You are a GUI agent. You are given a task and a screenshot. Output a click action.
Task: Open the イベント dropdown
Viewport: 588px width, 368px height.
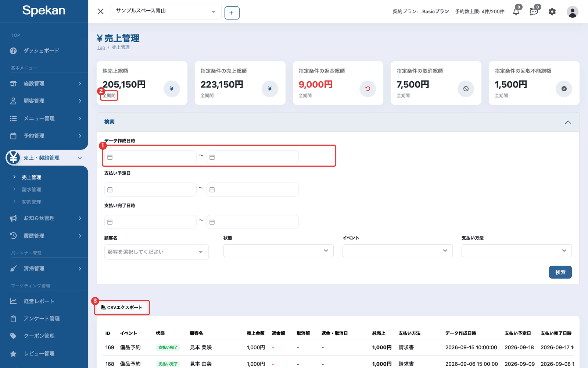point(397,251)
